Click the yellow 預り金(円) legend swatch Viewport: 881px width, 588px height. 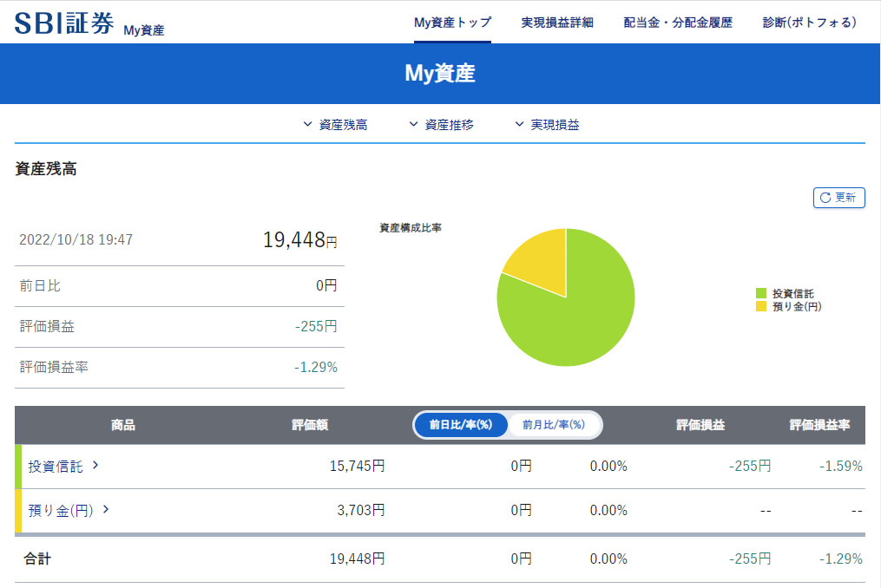[x=761, y=306]
